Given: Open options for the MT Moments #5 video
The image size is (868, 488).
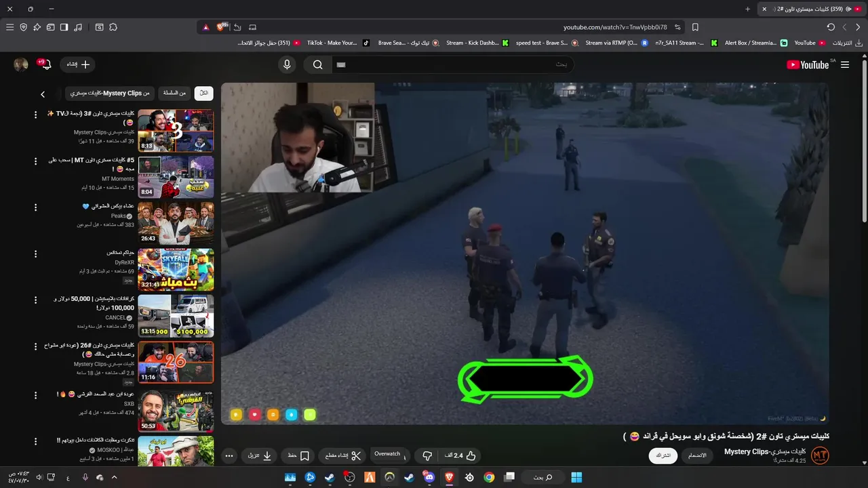Looking at the screenshot, I should click(36, 161).
